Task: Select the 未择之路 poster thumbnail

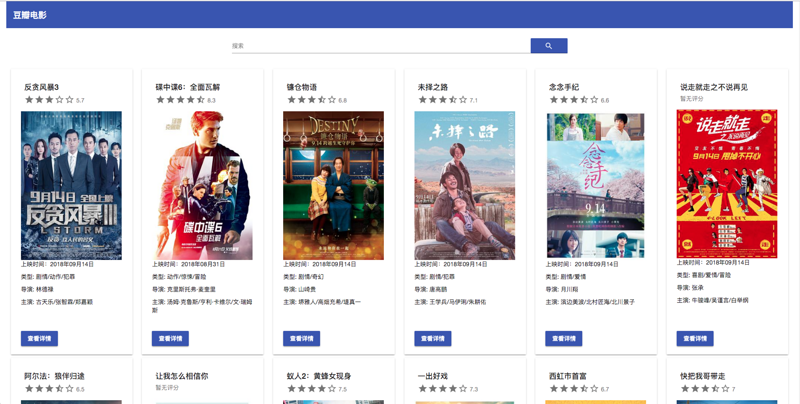Action: tap(465, 186)
